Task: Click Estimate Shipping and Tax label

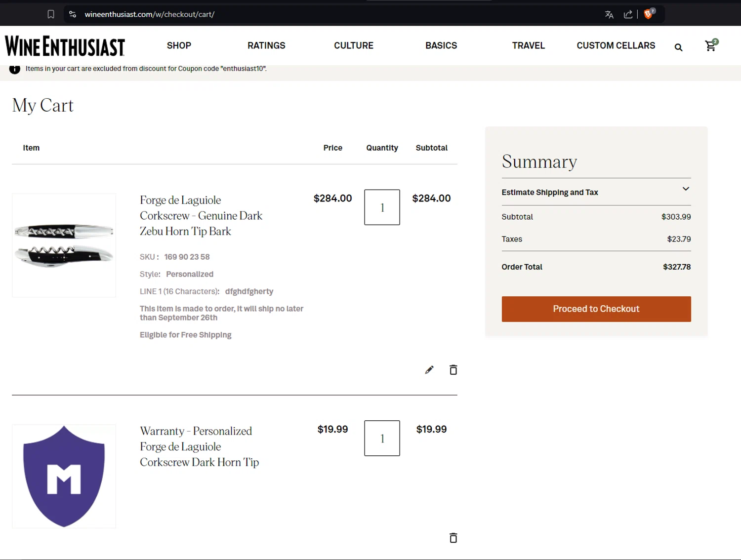Action: tap(550, 193)
